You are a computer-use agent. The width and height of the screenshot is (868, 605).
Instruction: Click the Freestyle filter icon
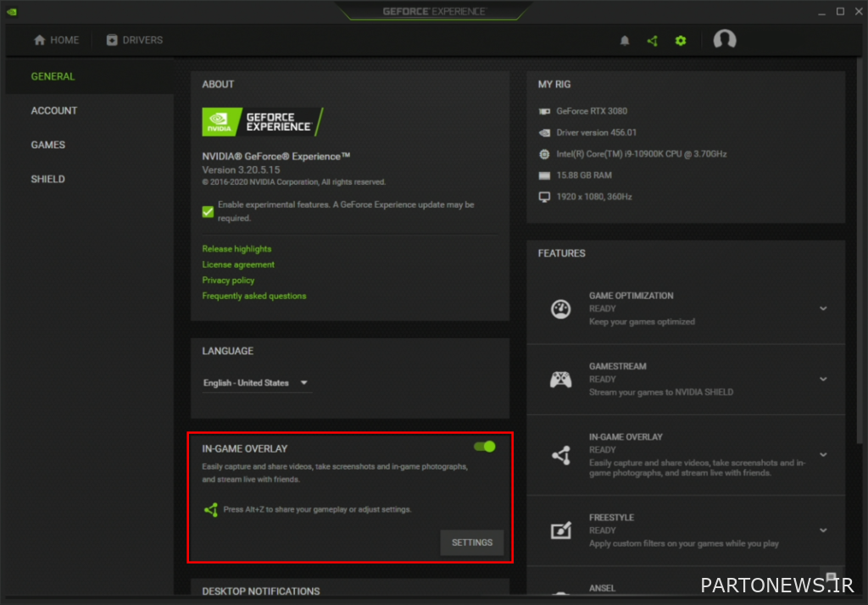coord(561,530)
